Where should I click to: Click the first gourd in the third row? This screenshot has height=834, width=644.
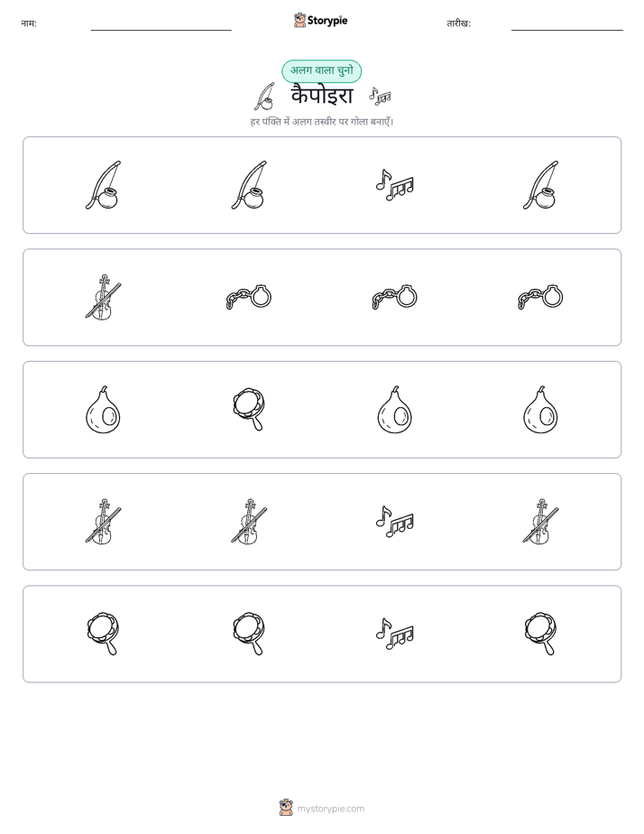103,410
